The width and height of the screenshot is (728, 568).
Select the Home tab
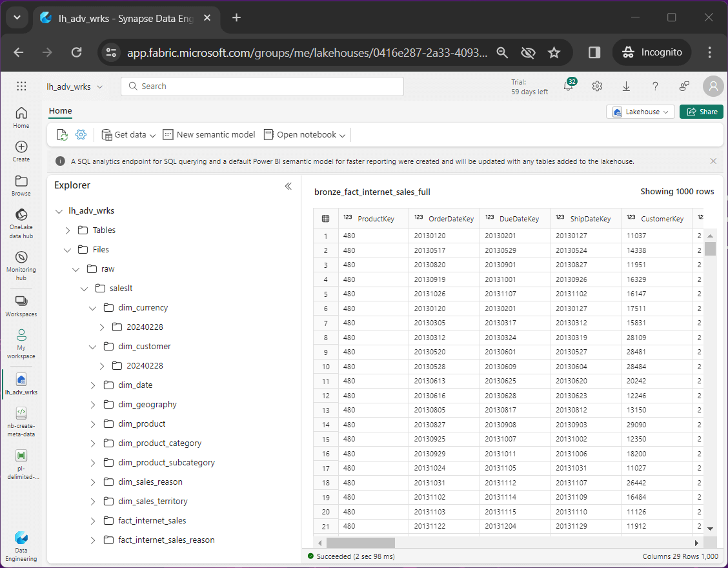(61, 111)
